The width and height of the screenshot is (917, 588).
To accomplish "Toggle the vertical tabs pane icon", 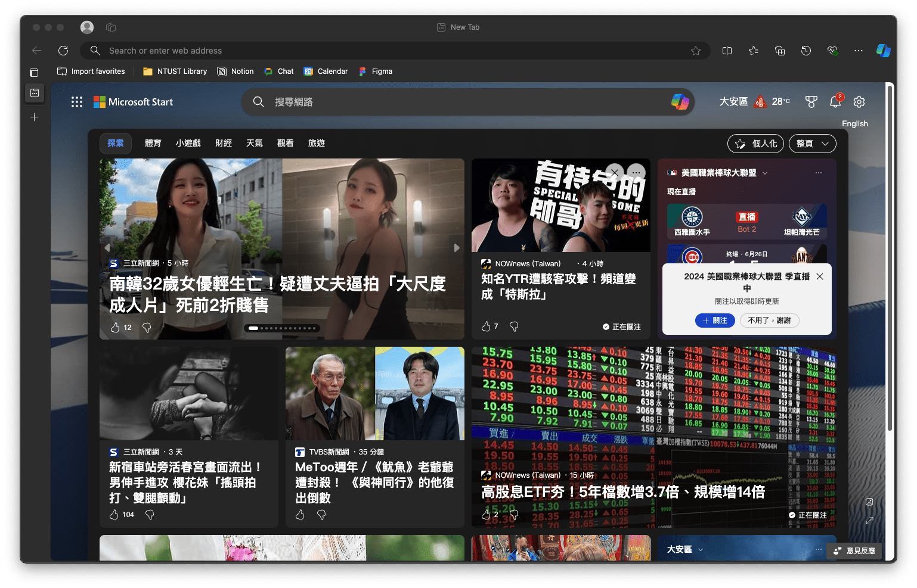I will 34,73.
